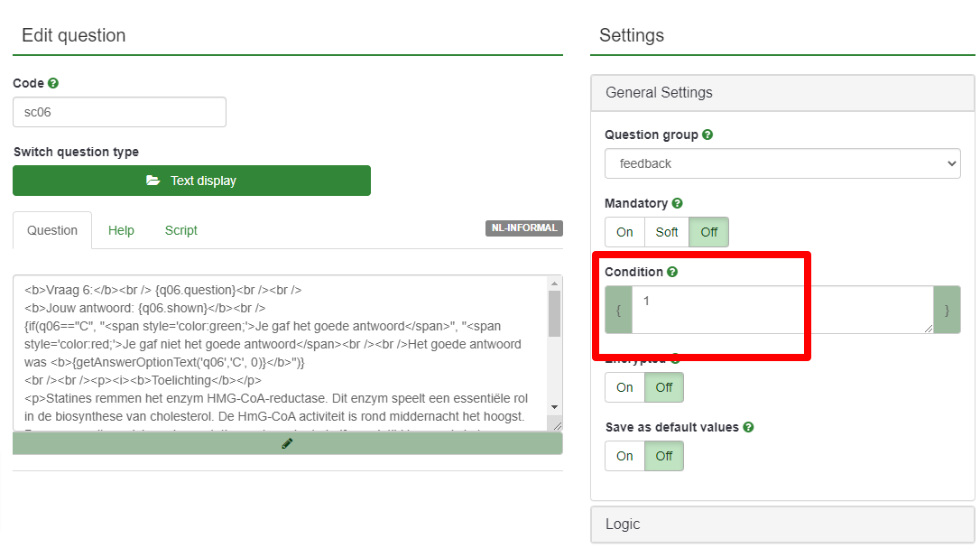This screenshot has height=548, width=980.
Task: Click the Mandatory help icon
Action: click(677, 203)
